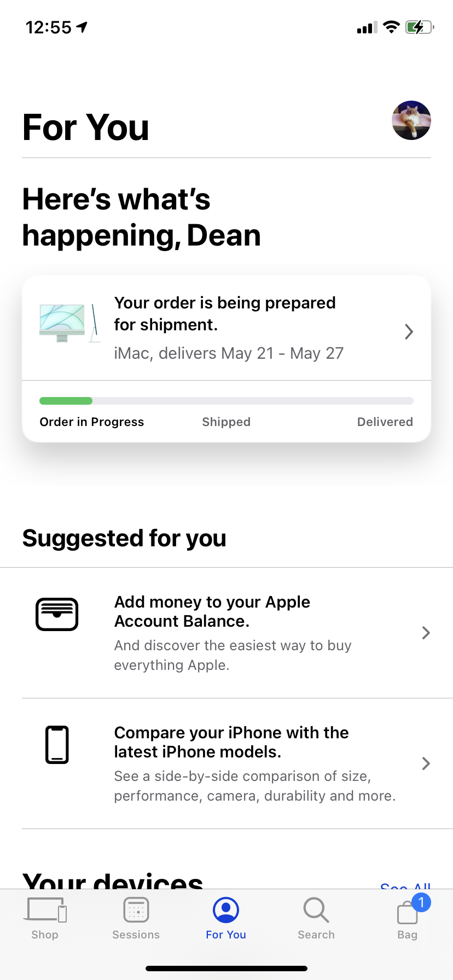This screenshot has height=980, width=453.
Task: Open 'Compare your iPhone with latest models'
Action: click(231, 742)
